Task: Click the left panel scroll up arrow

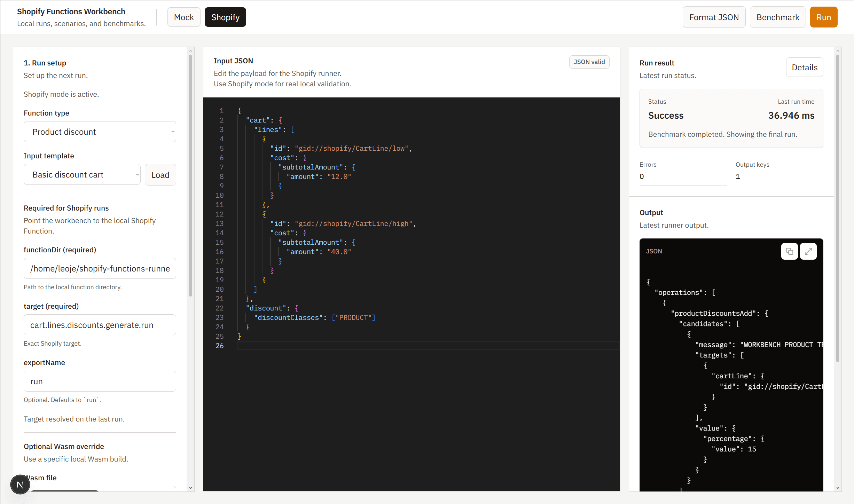Action: (x=190, y=51)
